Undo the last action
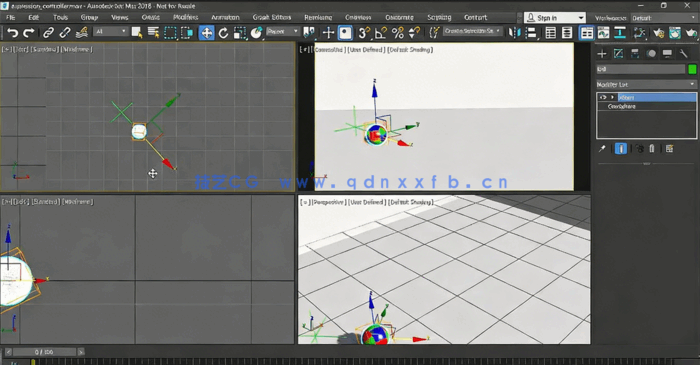700x365 pixels. 12,33
